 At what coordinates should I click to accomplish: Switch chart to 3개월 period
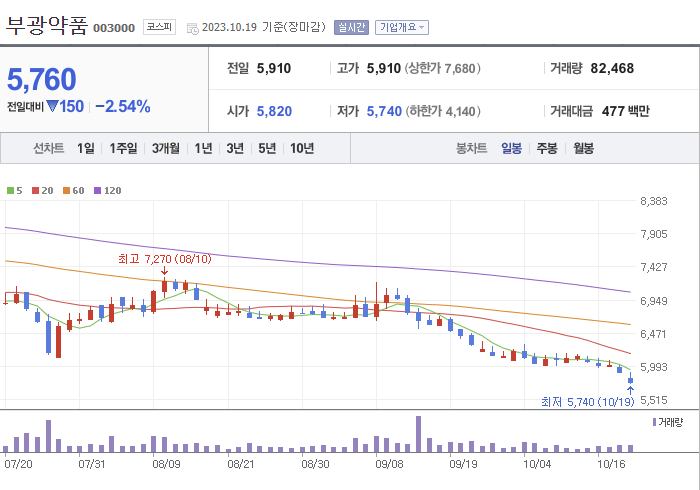click(x=166, y=148)
